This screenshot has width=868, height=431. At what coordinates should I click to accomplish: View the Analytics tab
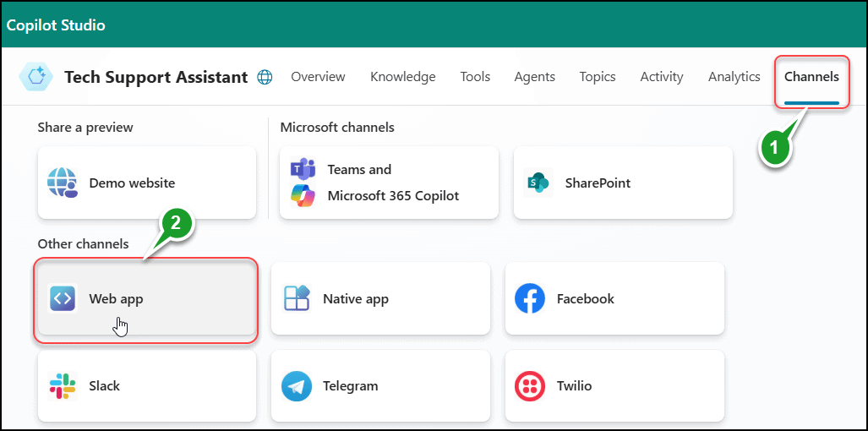734,77
